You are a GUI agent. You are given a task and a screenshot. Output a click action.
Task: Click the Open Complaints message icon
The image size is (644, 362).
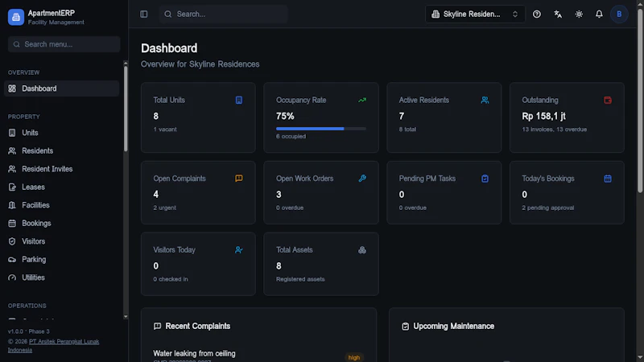pyautogui.click(x=238, y=179)
